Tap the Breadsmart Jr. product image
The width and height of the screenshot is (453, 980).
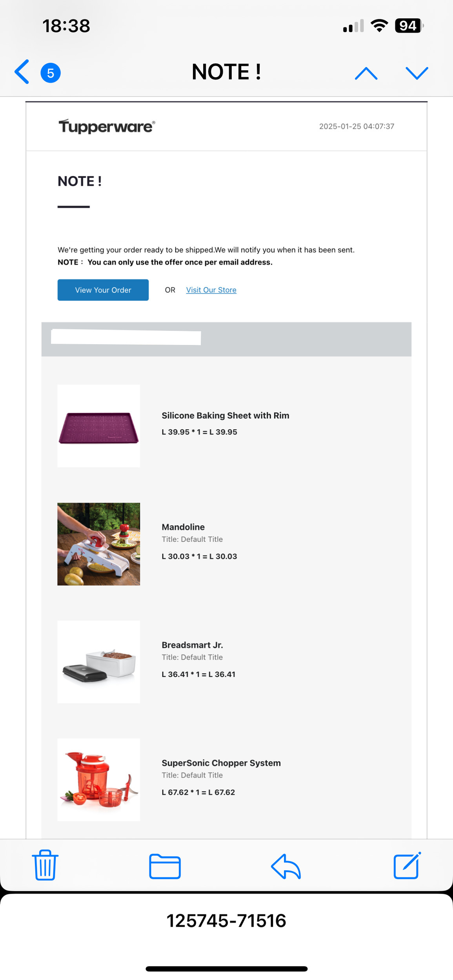coord(99,662)
